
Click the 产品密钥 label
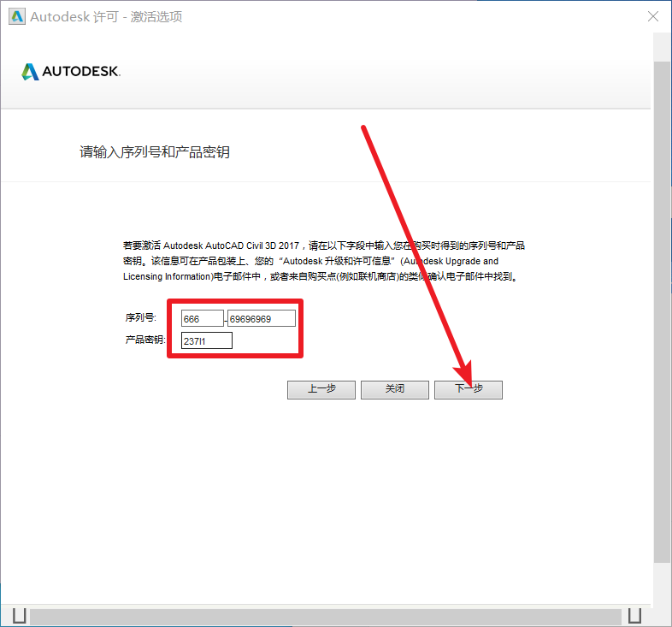(x=145, y=340)
